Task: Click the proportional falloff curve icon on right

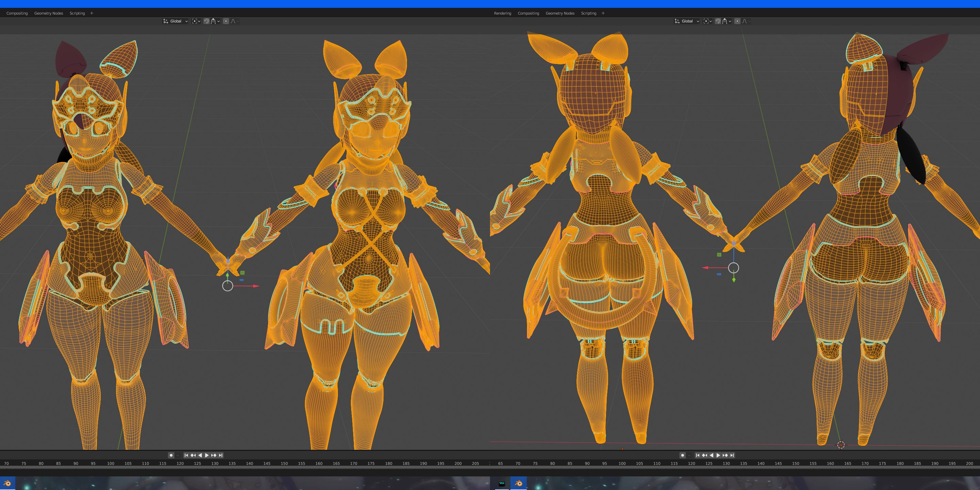Action: [745, 21]
